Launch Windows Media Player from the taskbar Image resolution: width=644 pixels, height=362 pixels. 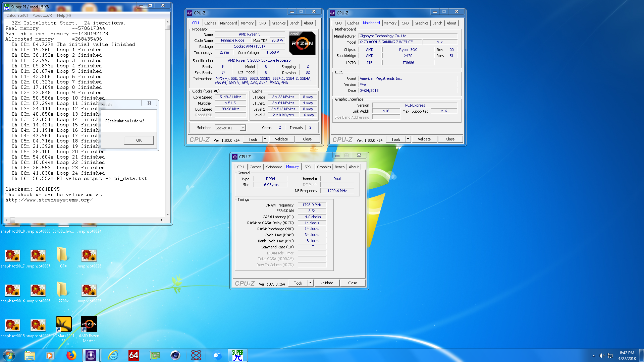coord(50,355)
